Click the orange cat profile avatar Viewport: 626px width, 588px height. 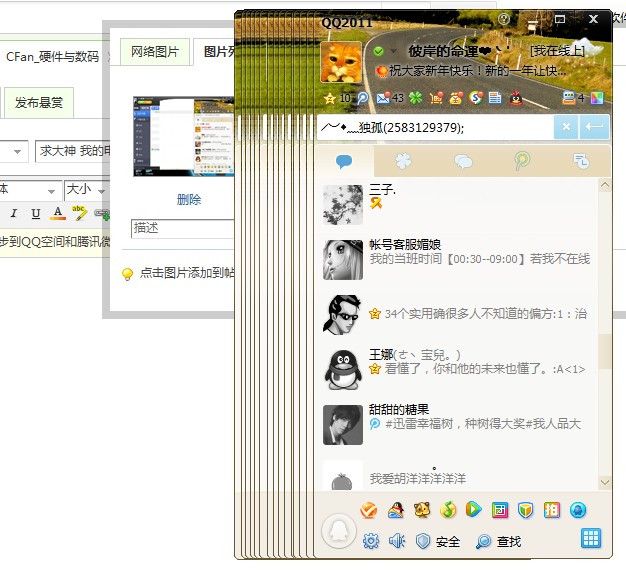coord(341,62)
